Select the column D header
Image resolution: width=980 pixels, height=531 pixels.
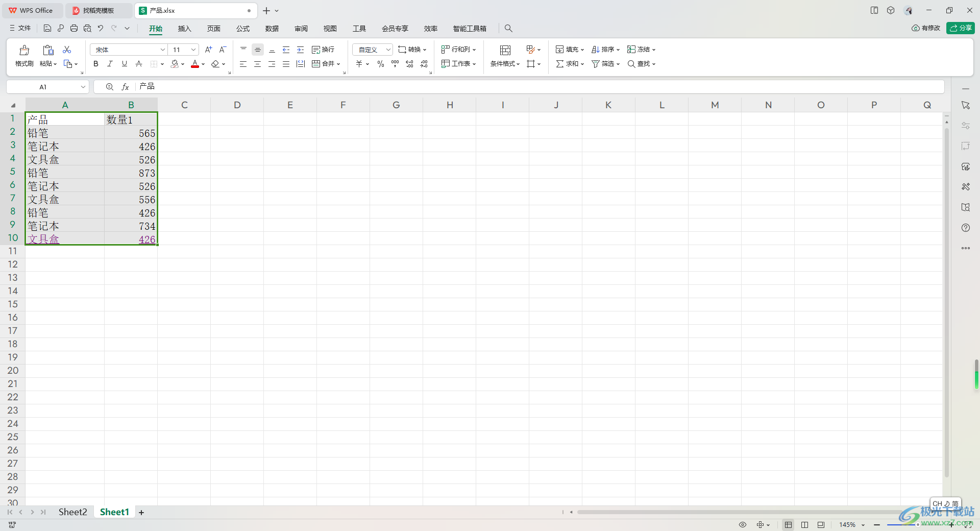(237, 105)
